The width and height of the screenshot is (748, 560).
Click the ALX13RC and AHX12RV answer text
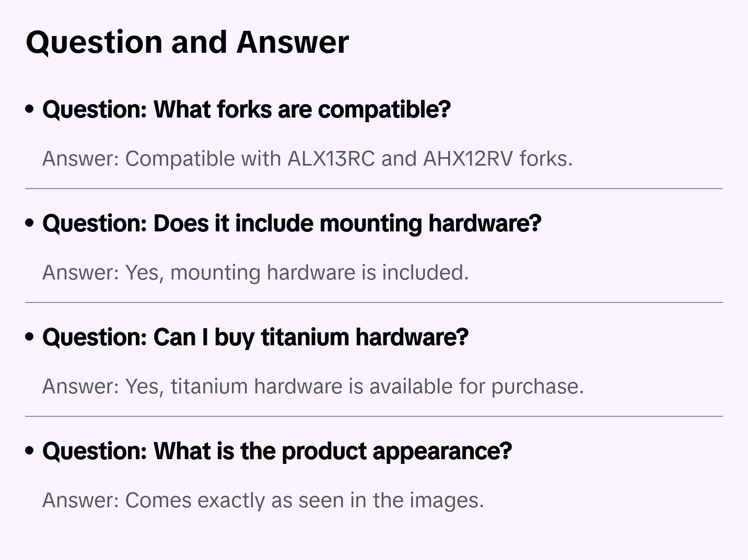tap(307, 159)
